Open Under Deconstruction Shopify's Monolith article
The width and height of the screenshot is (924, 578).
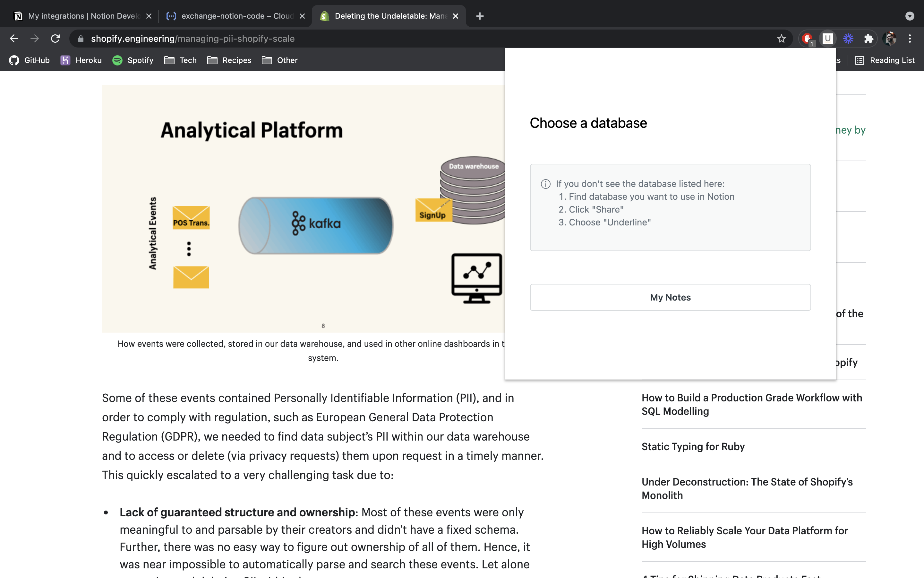(747, 488)
